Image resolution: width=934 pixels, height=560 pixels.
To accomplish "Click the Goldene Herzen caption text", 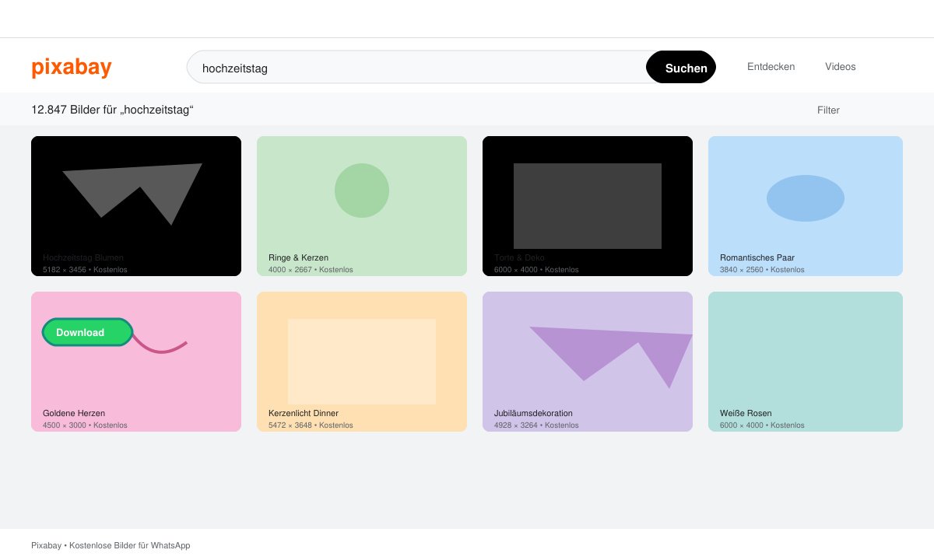I will (74, 413).
